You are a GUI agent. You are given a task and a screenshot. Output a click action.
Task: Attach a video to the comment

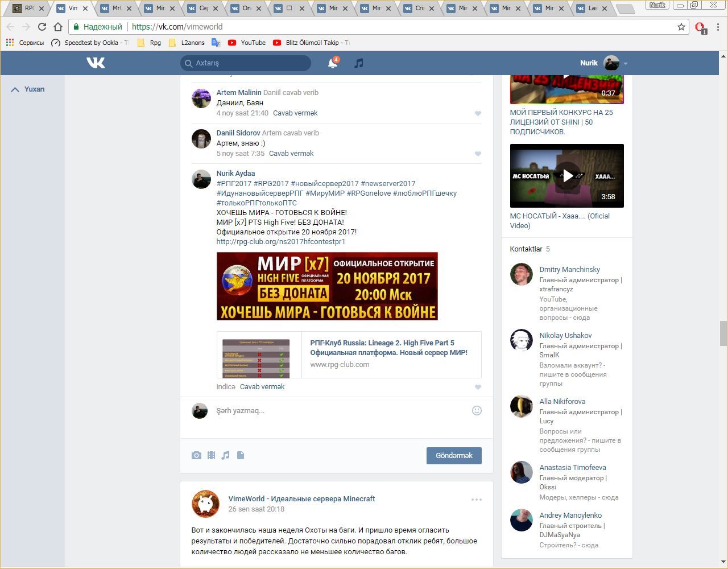tap(211, 455)
